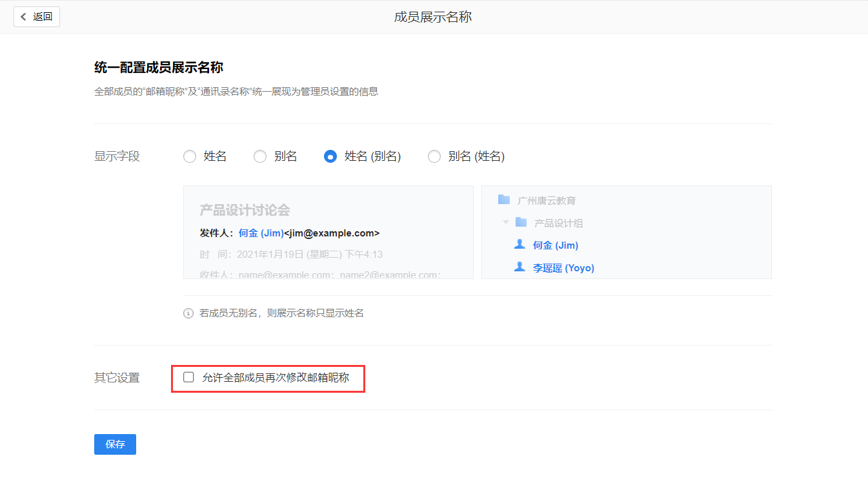Choose the 姓名 (别名) display format
The width and height of the screenshot is (868, 478).
tap(330, 156)
